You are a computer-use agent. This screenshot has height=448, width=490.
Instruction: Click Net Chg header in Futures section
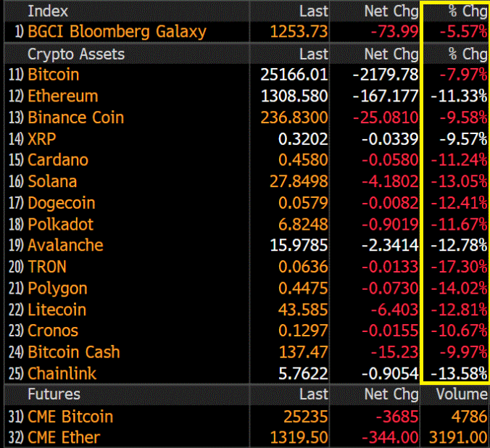coord(391,394)
